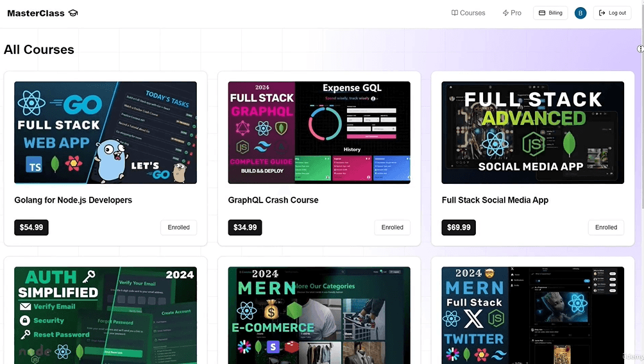644x364 pixels.
Task: Open the Full Stack Advanced Social Media thumbnail
Action: coord(532,133)
